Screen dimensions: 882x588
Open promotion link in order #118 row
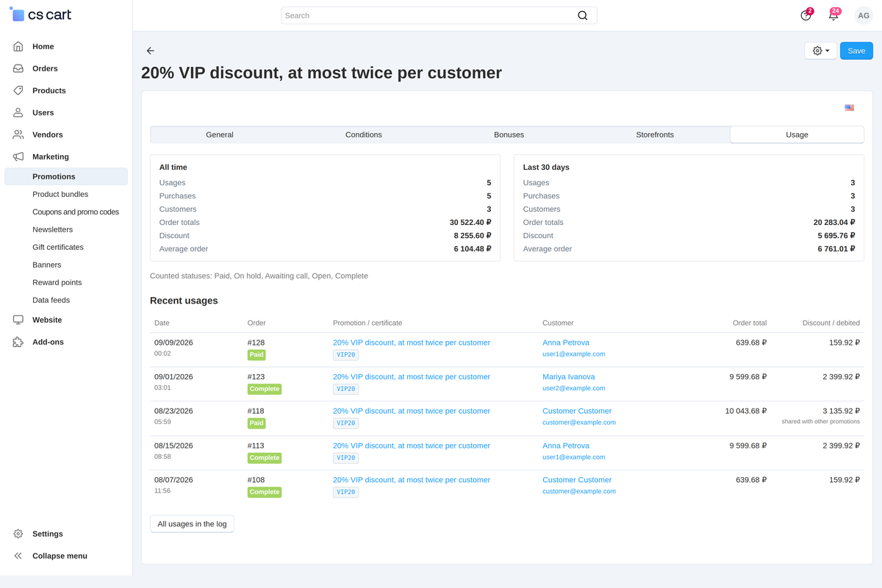tap(412, 412)
